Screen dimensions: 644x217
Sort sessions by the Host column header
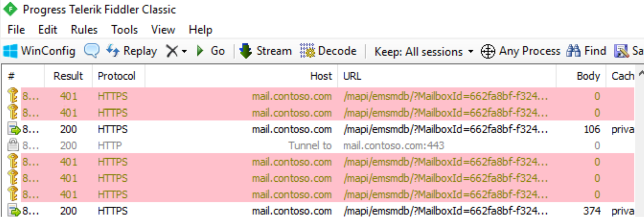click(321, 76)
